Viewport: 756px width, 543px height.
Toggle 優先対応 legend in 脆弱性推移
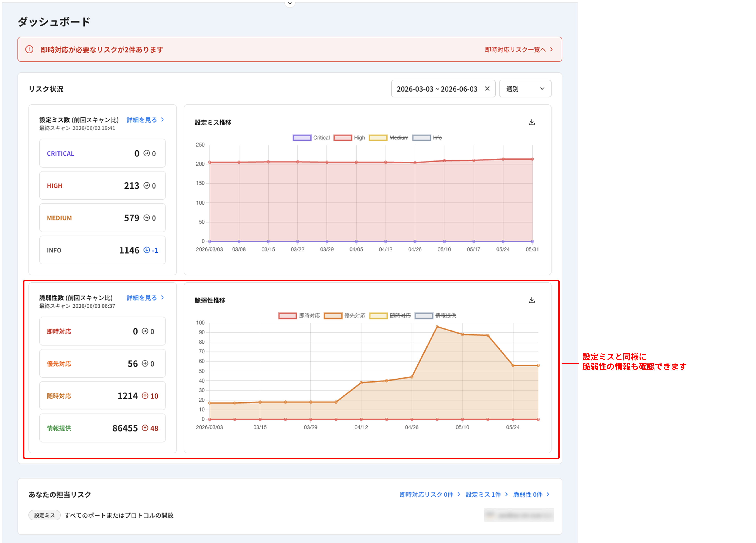coord(345,316)
